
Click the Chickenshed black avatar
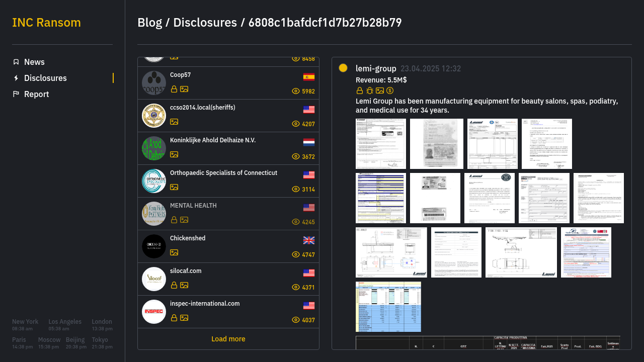154,246
